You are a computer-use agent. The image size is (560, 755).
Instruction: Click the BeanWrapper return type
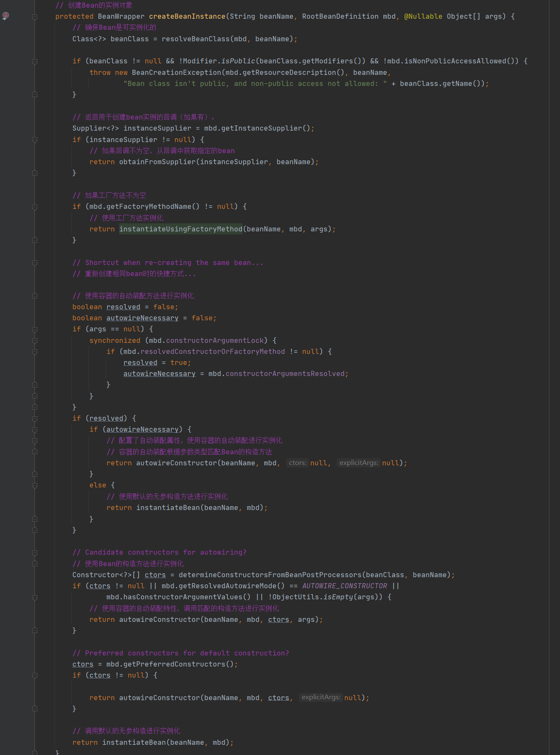tap(121, 16)
